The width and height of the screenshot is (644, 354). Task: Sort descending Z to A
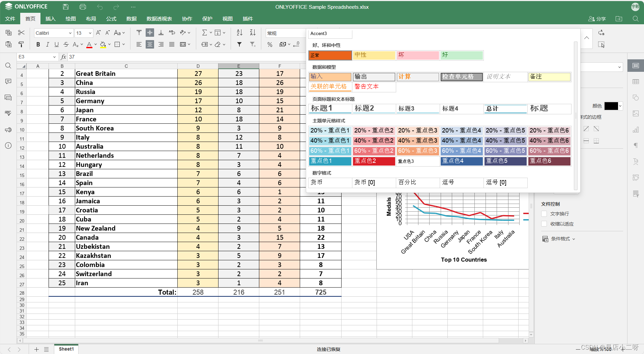[253, 33]
